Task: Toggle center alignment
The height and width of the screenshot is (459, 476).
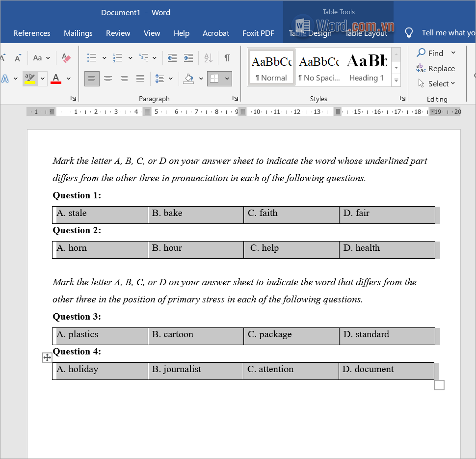Action: (108, 79)
